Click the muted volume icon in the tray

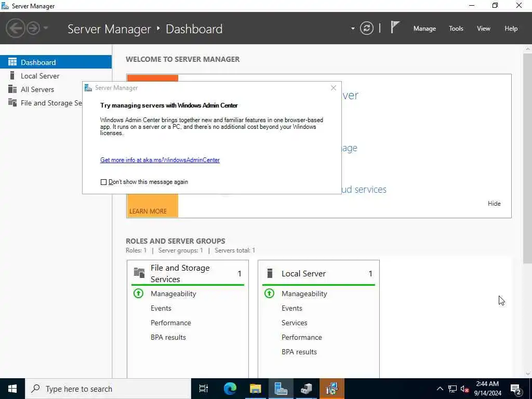pyautogui.click(x=464, y=389)
